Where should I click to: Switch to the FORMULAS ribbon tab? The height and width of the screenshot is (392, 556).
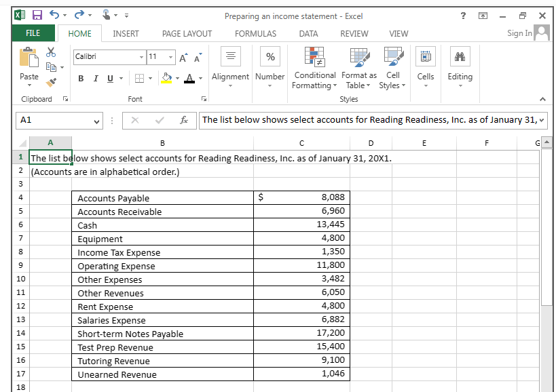tap(255, 33)
